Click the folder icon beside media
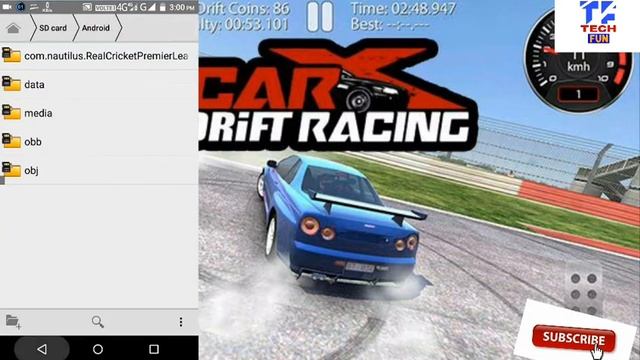 tap(11, 112)
